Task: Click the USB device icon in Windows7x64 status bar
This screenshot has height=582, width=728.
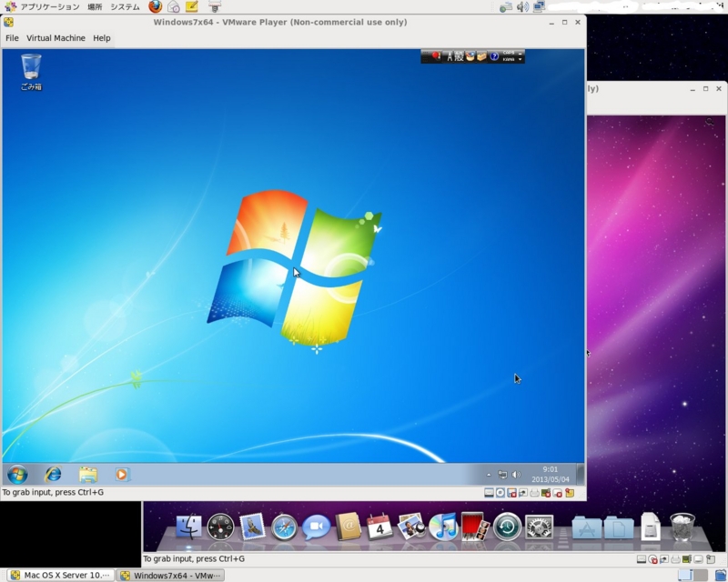Action: (558, 493)
